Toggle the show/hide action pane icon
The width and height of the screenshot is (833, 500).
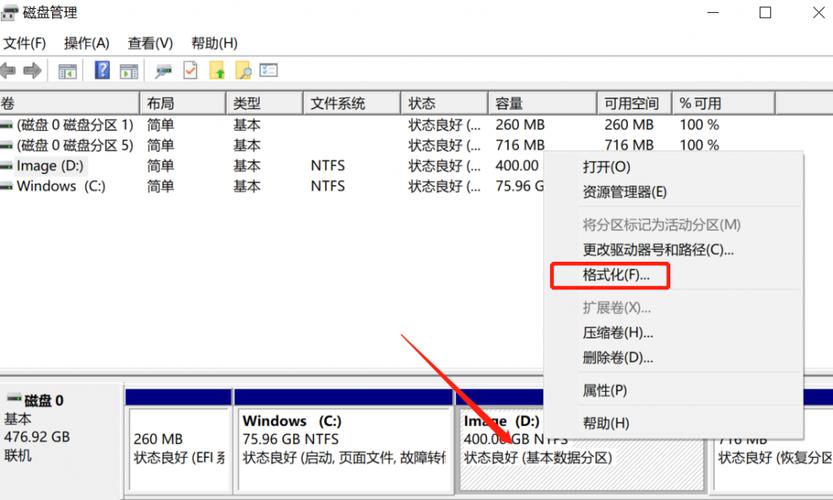(x=129, y=71)
